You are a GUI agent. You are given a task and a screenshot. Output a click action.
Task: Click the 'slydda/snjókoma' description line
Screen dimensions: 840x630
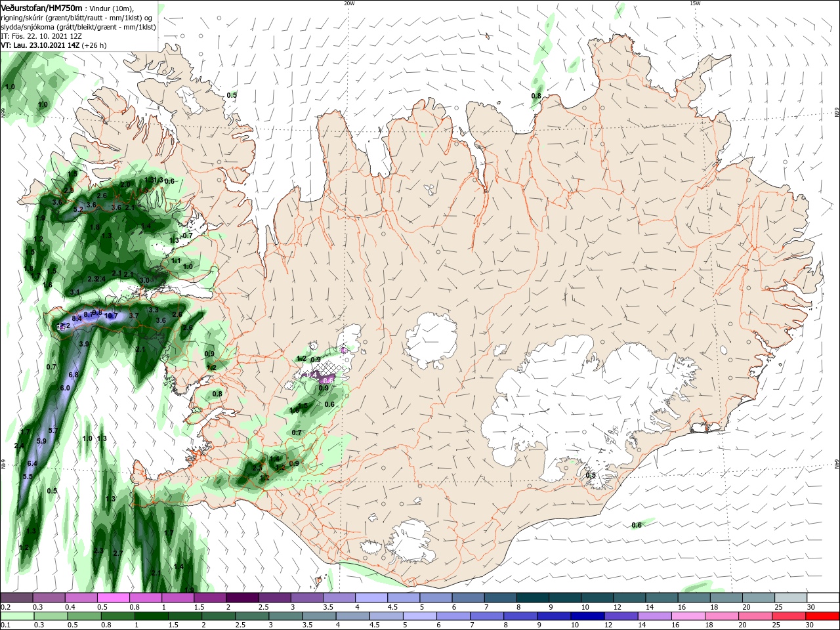point(78,27)
